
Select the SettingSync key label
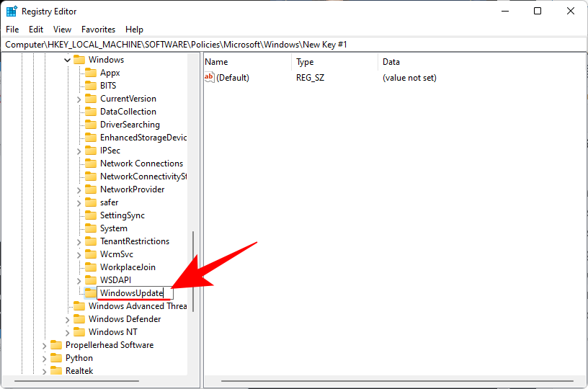[x=122, y=215]
